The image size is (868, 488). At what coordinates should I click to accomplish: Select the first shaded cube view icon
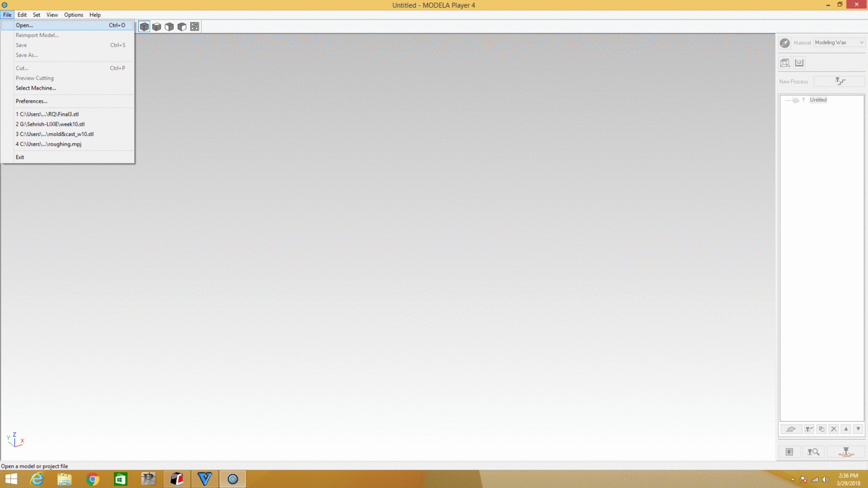[144, 27]
